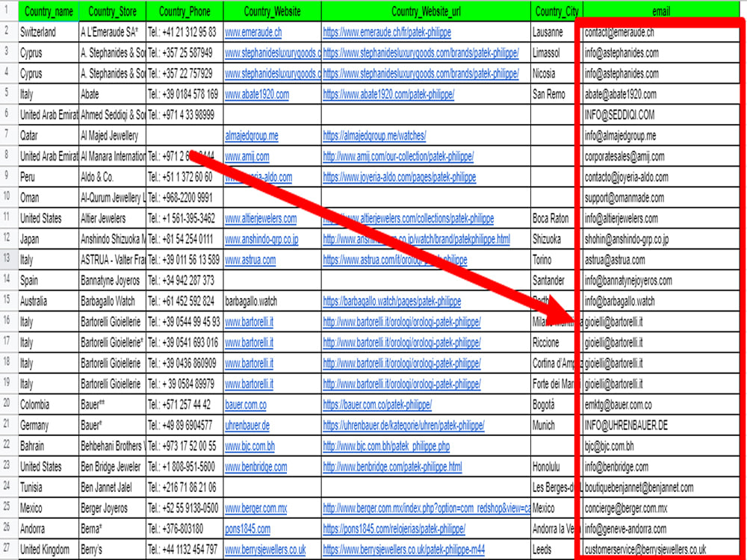Click the www.astrua.com website link
This screenshot has width=747, height=560.
coord(250,260)
